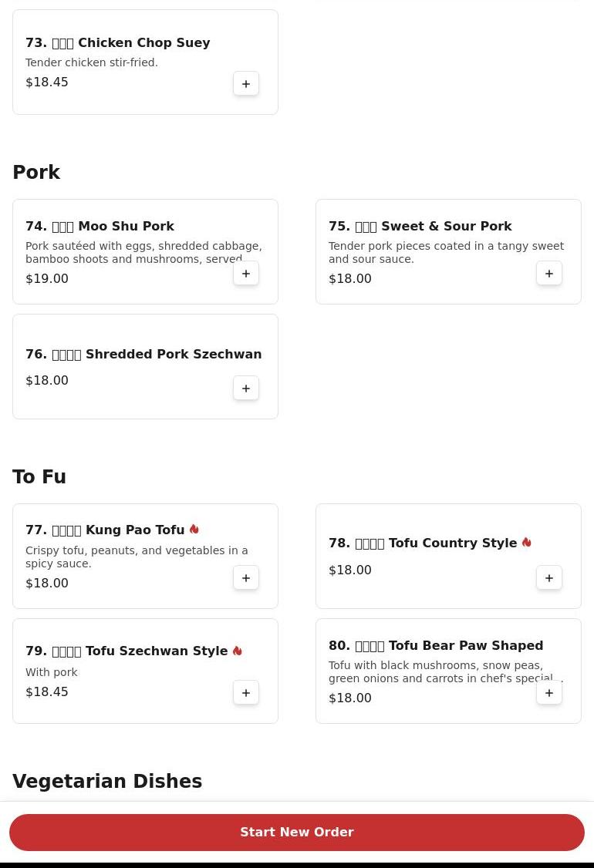Add Sweet & Sour Pork to order
Image resolution: width=594 pixels, height=868 pixels.
(x=549, y=274)
